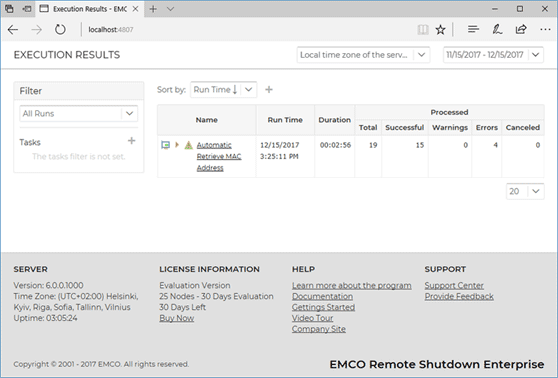
Task: Click the Warnings column header
Action: point(450,127)
